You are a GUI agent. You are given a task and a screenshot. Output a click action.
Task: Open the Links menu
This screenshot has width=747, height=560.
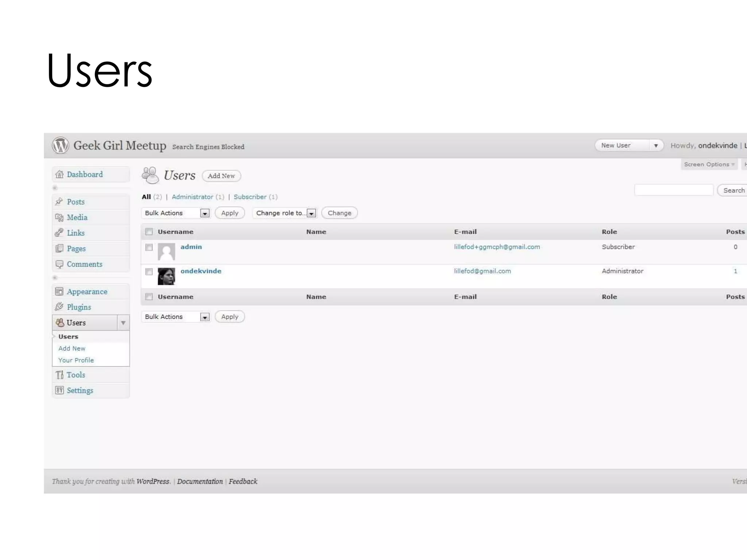76,233
